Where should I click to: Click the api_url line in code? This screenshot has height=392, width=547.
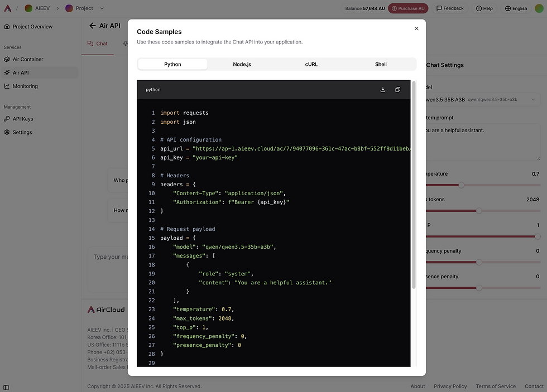point(285,148)
